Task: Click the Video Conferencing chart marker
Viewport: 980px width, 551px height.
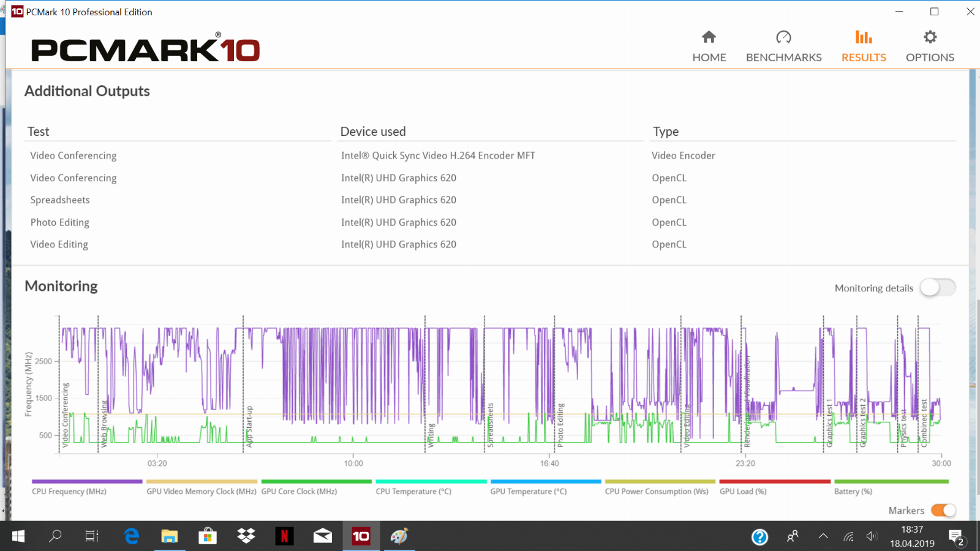Action: point(66,415)
